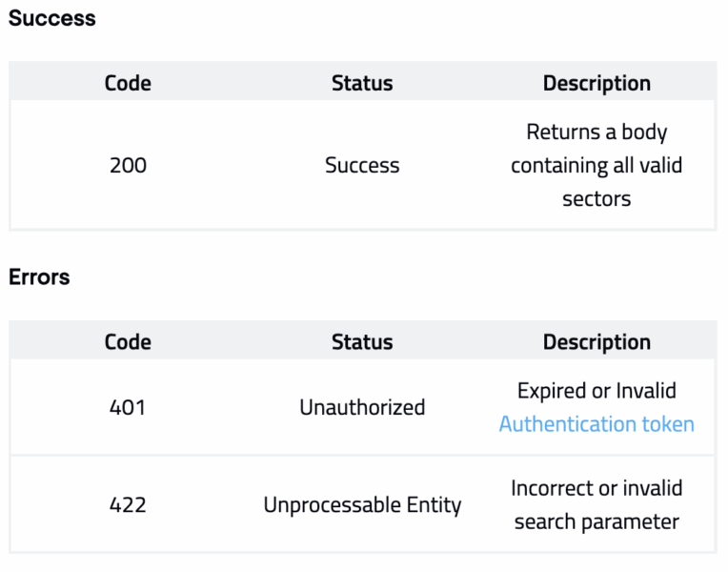Click 'Returns a body containing all valid sectors' text

[597, 165]
